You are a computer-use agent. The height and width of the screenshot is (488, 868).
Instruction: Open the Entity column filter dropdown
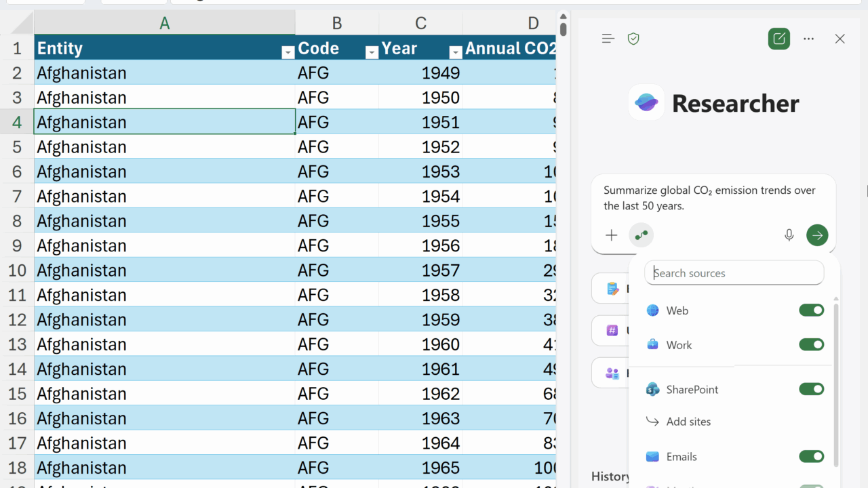(x=288, y=52)
